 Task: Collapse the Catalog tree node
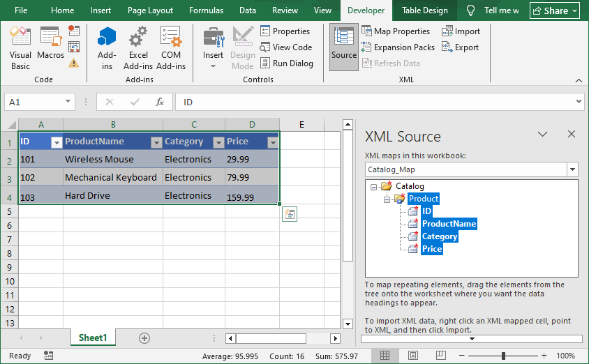pyautogui.click(x=373, y=186)
